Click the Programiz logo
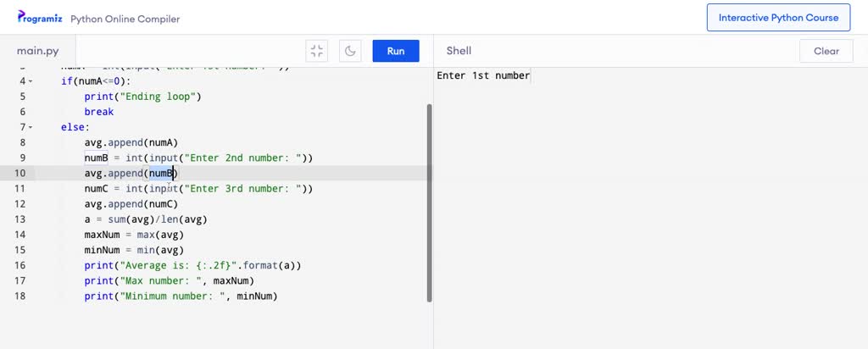Screen dimensions: 868x349 (x=39, y=17)
